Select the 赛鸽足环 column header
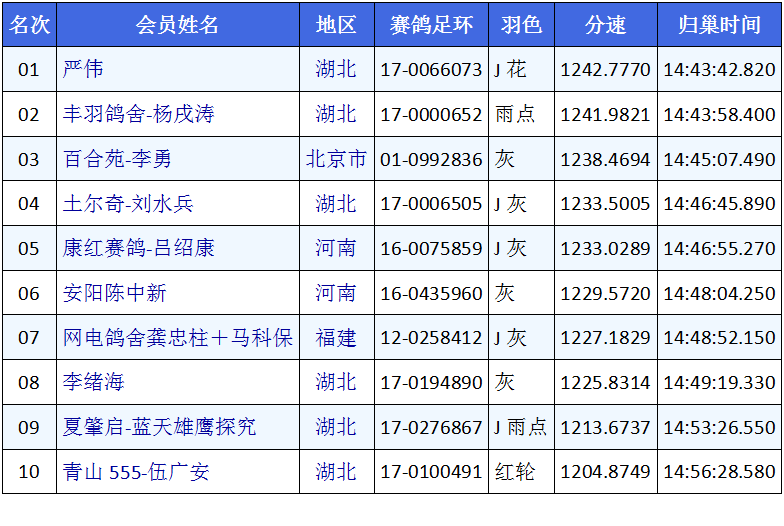Viewport: 784px width, 526px height. click(x=431, y=25)
